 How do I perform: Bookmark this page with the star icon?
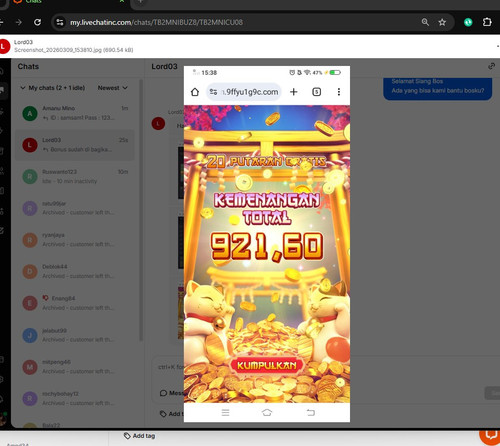[442, 22]
